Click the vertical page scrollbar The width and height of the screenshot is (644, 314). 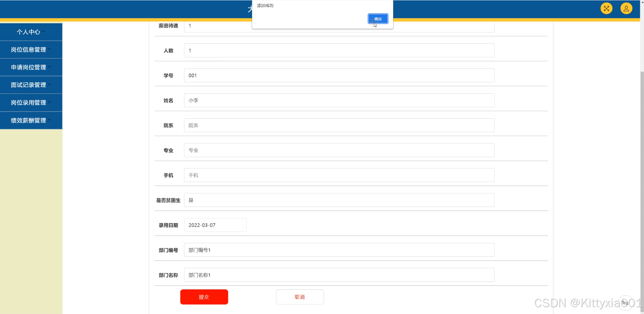(x=642, y=192)
